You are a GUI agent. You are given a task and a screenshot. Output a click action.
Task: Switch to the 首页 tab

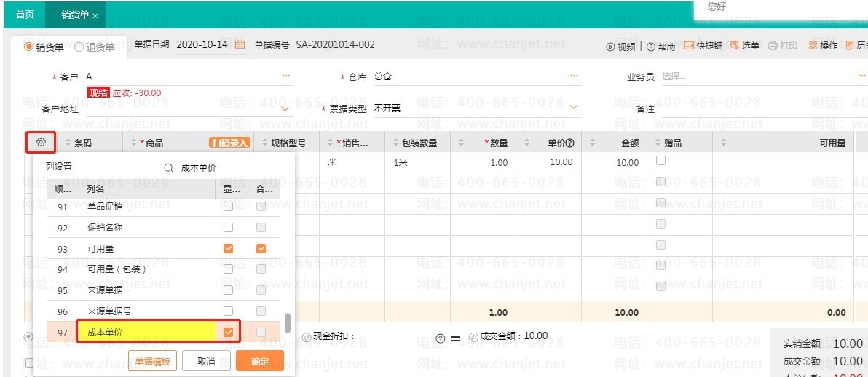point(25,15)
